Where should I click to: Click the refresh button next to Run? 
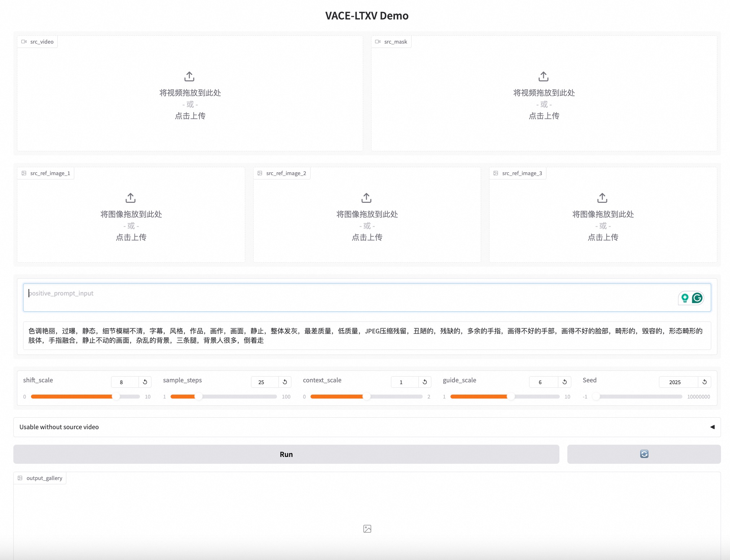pyautogui.click(x=644, y=454)
